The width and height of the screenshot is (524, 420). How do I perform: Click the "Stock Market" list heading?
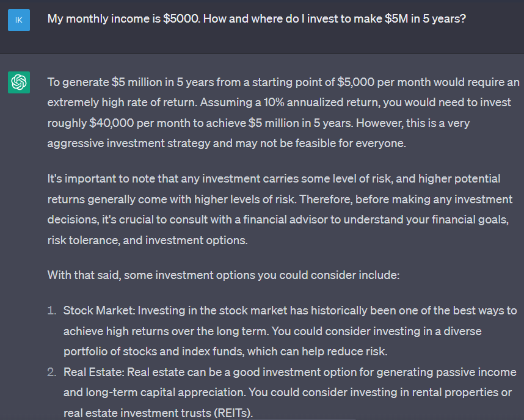[98, 310]
